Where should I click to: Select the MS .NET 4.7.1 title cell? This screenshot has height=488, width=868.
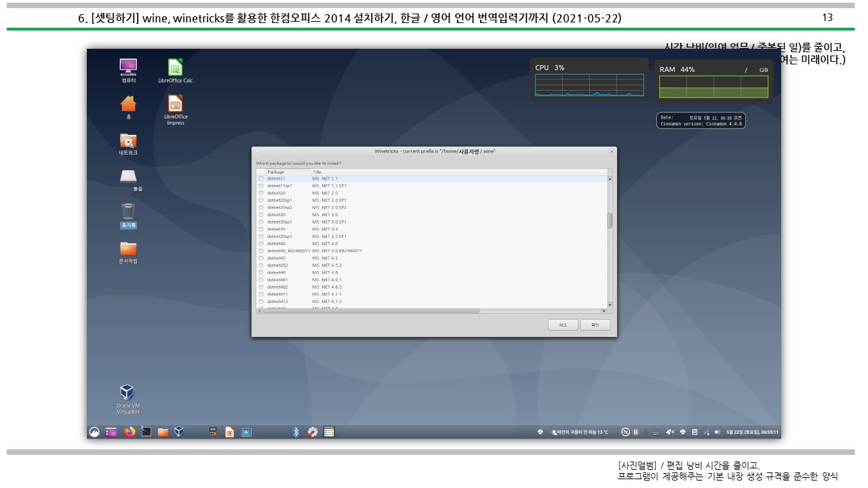coord(327,294)
